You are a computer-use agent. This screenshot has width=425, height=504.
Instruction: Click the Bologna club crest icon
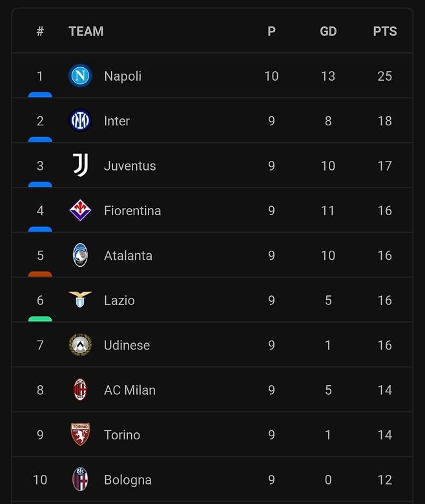(x=80, y=479)
